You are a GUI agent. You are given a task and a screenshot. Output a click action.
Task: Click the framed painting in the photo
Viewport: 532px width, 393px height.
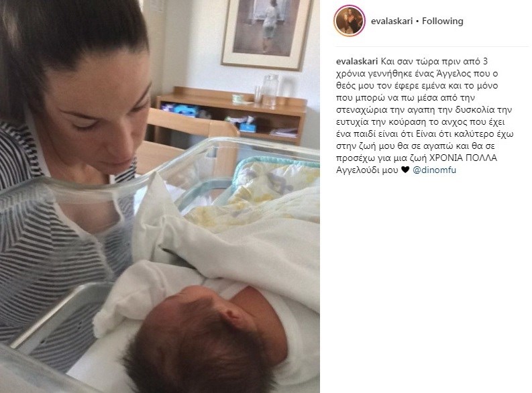click(266, 34)
